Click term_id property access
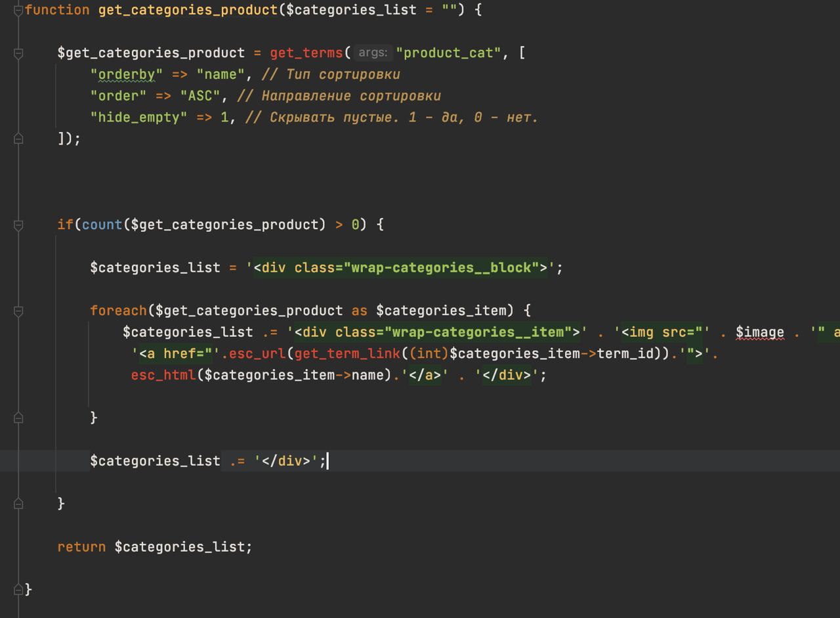This screenshot has width=840, height=618. [x=625, y=353]
